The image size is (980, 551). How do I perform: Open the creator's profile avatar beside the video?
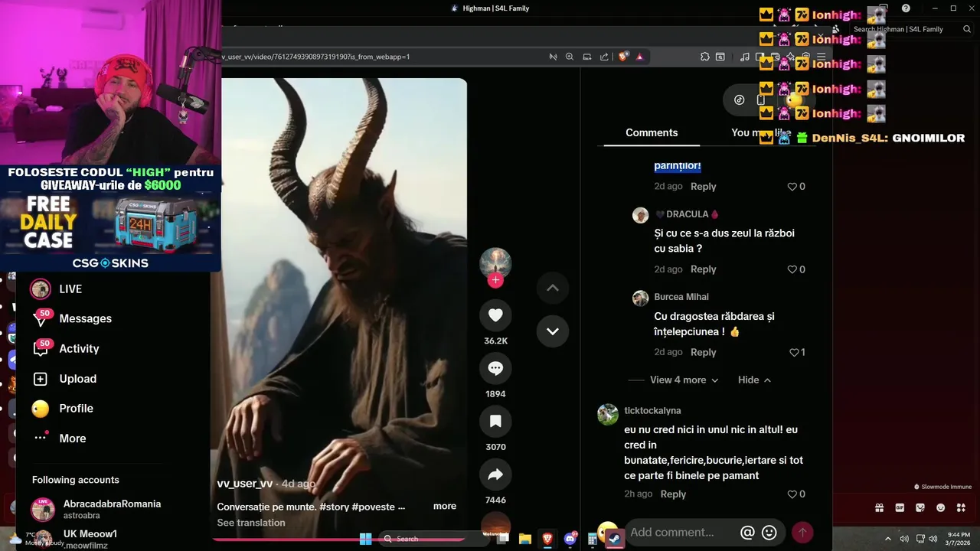[495, 263]
